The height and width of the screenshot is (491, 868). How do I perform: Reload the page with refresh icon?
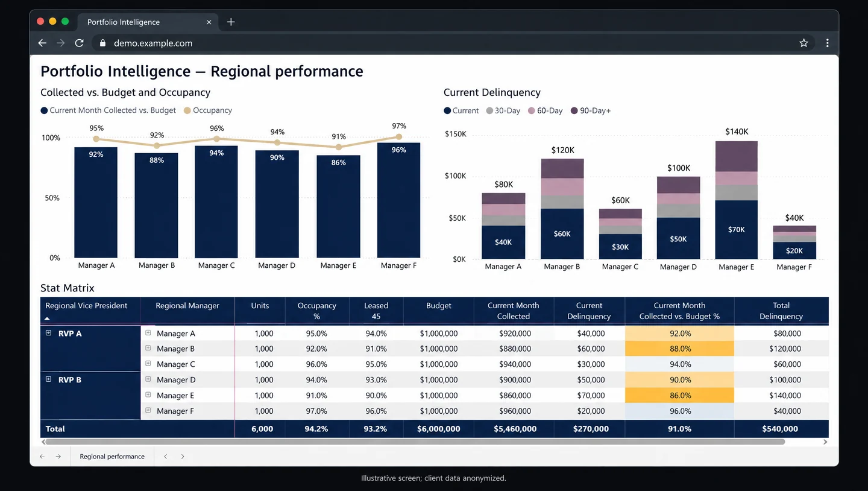coord(79,43)
